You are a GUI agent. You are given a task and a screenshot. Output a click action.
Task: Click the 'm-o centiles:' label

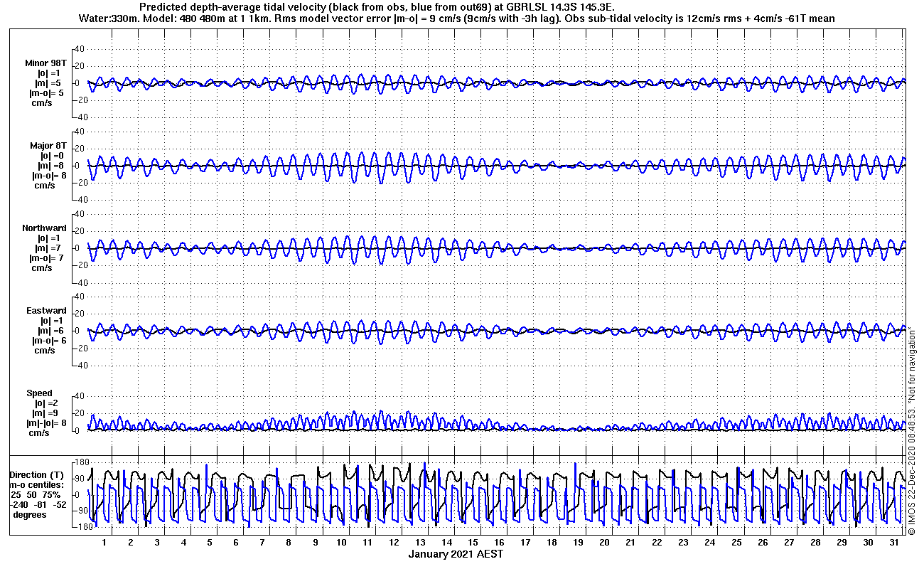37,485
